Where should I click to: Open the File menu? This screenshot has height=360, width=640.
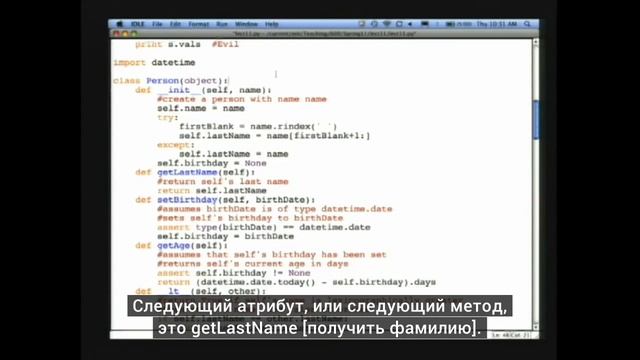pos(157,24)
